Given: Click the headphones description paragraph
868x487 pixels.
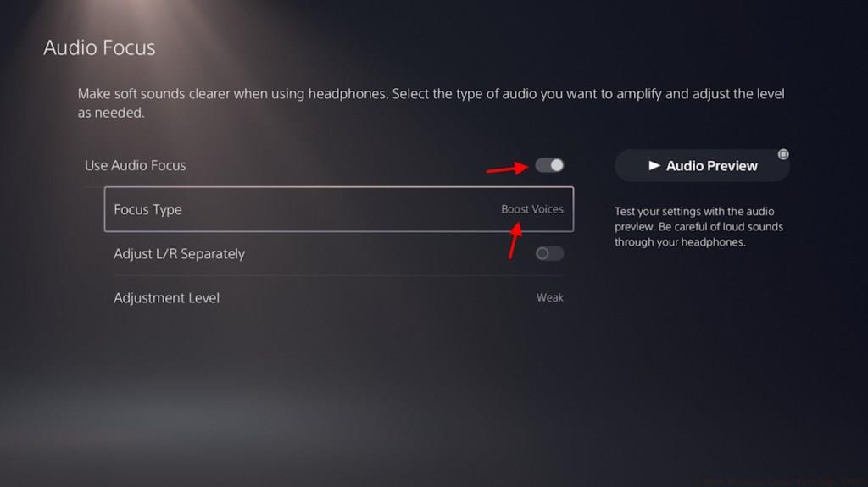Looking at the screenshot, I should [x=431, y=103].
